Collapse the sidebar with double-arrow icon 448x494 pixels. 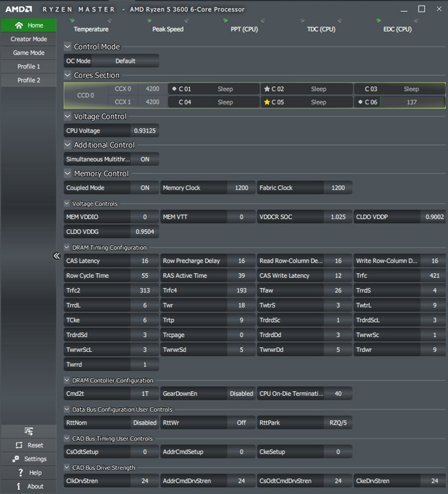[56, 255]
